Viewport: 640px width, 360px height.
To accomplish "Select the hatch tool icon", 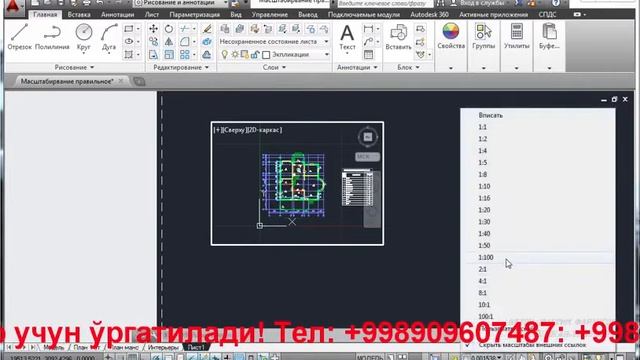I will [129, 54].
